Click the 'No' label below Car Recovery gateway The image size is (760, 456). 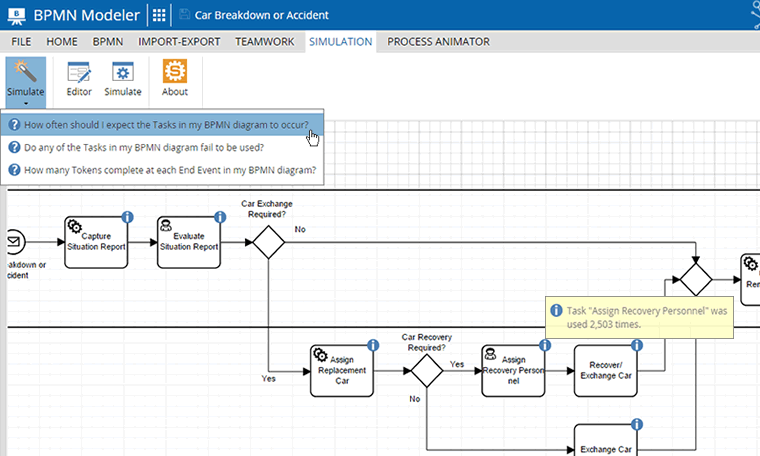[414, 399]
